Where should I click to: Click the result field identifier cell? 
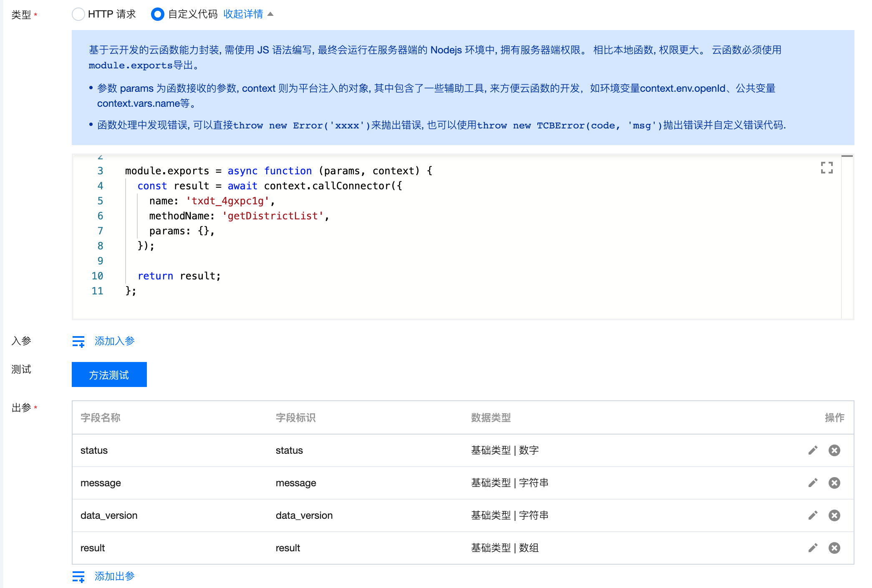(x=288, y=548)
